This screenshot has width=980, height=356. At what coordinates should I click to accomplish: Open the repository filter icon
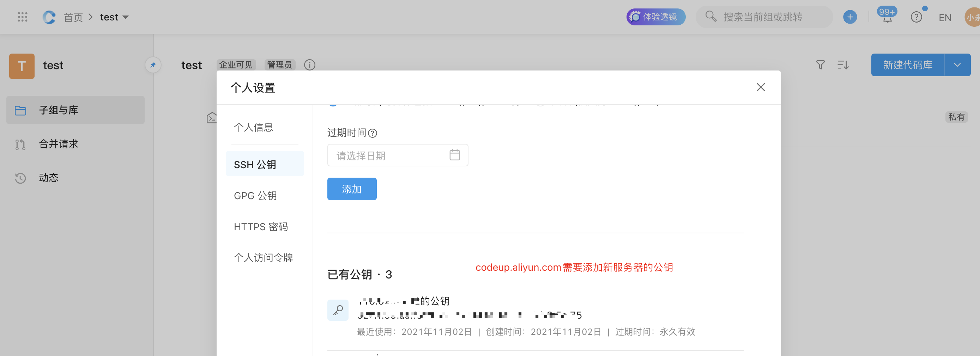[821, 65]
